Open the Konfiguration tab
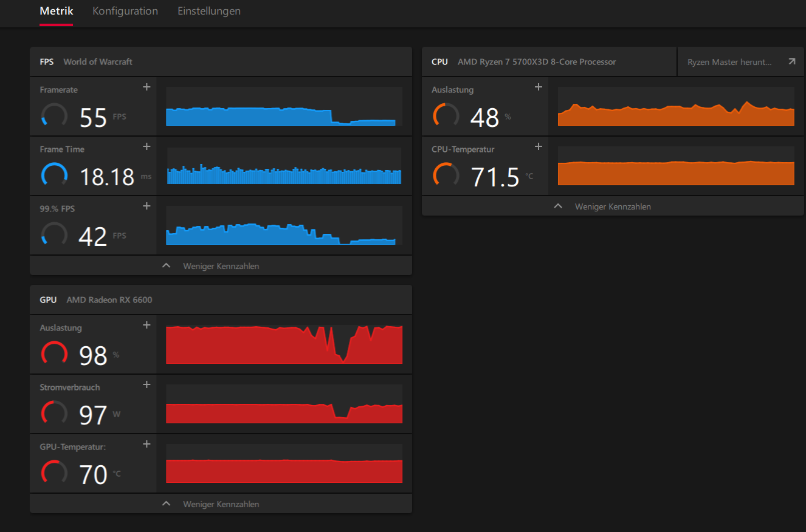Viewport: 806px width, 532px height. click(x=125, y=11)
